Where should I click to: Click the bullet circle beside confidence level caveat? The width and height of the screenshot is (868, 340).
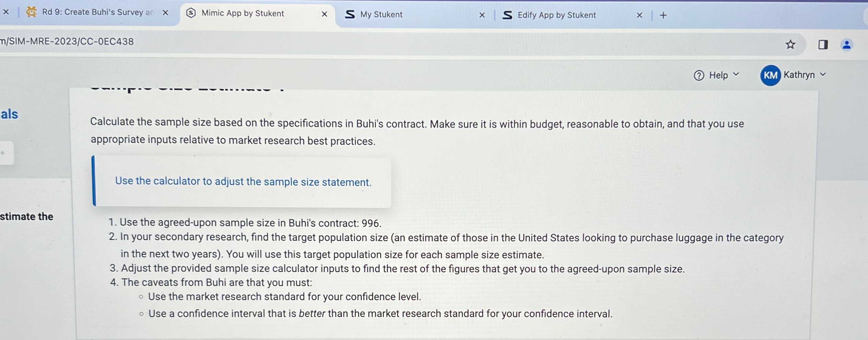point(141,297)
